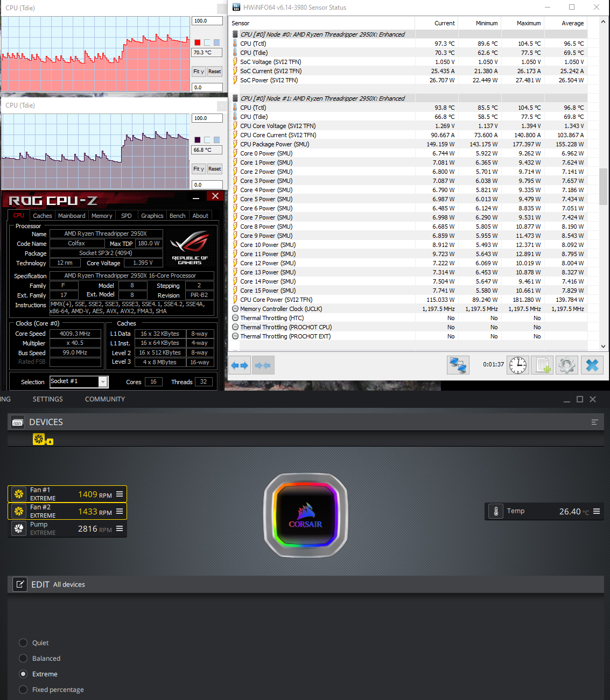The image size is (610, 700).
Task: Open HWiNFO sensor settings gear icon
Action: click(x=567, y=365)
